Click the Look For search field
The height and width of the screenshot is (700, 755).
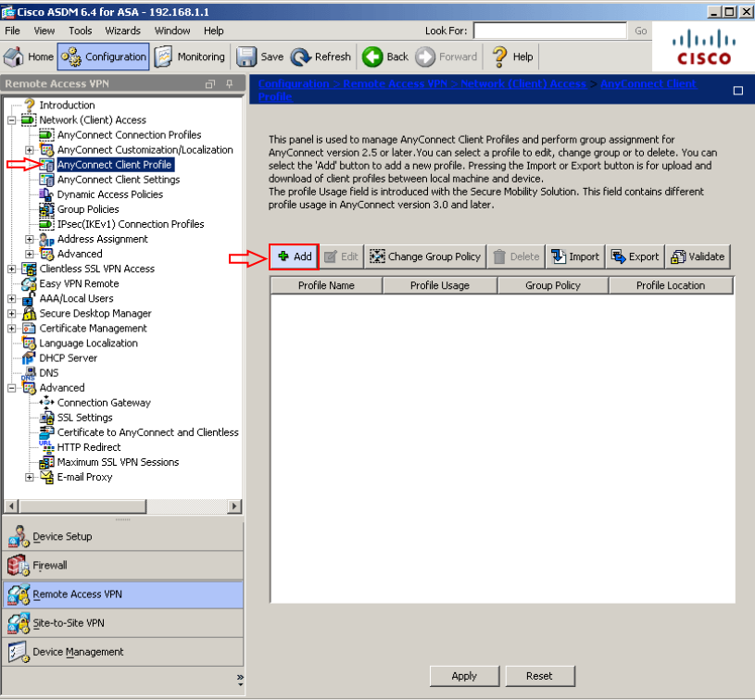(x=550, y=31)
